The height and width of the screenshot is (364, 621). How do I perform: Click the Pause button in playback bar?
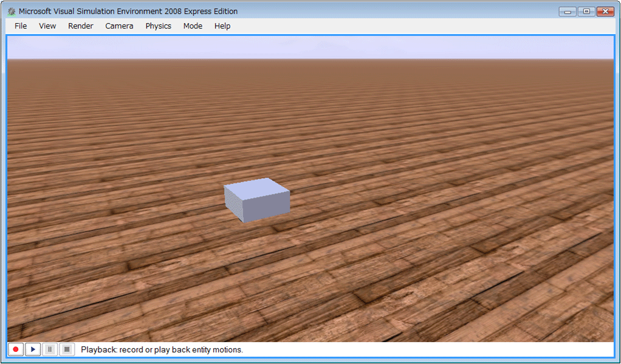tap(50, 349)
